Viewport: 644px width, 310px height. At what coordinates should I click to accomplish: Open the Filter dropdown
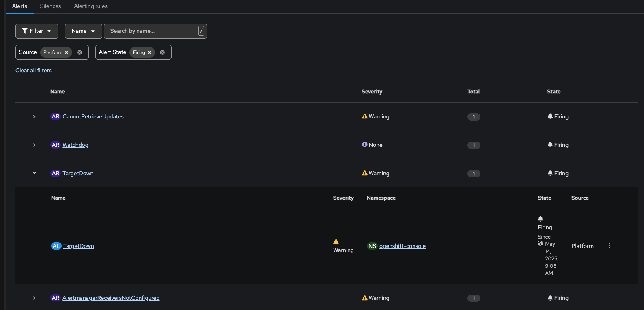[37, 31]
